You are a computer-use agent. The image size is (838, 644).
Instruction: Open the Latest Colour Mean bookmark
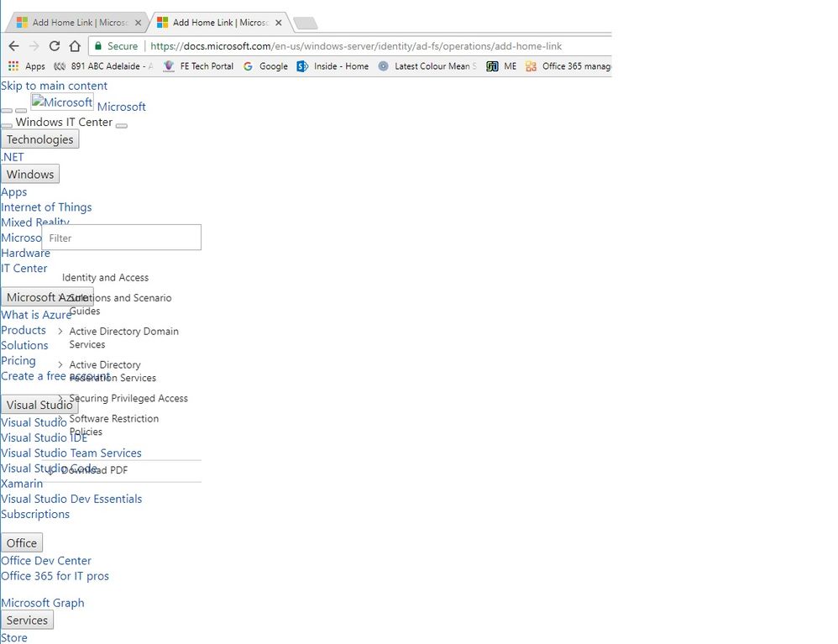coord(427,66)
